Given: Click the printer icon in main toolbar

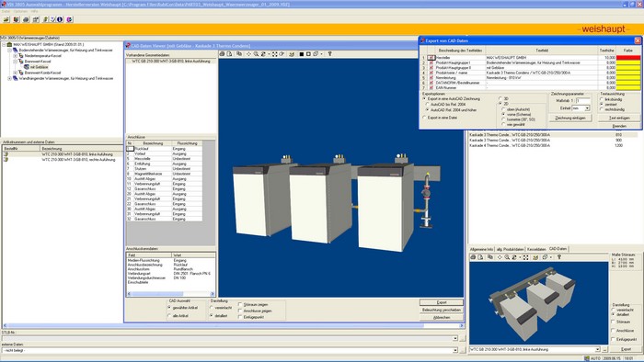Looking at the screenshot, I should [26, 19].
